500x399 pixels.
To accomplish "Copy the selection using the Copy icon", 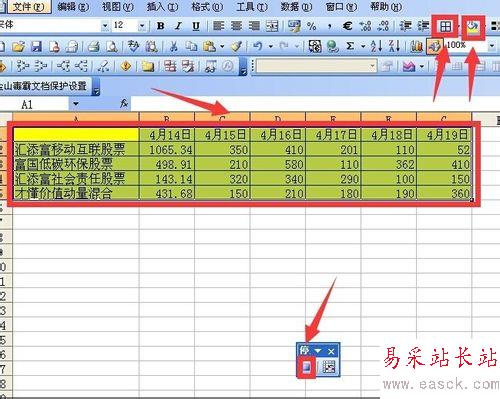I will pos(191,46).
